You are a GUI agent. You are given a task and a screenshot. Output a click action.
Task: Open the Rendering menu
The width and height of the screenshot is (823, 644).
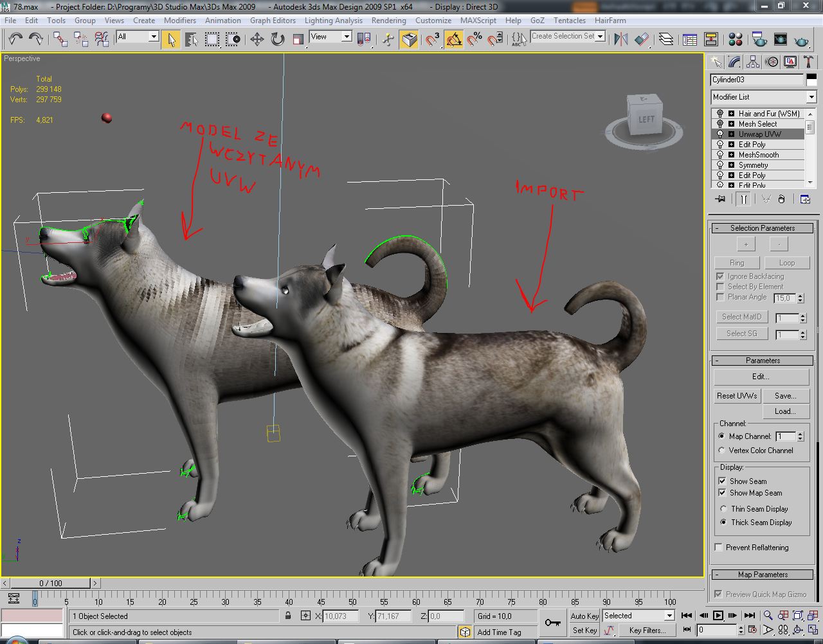point(389,21)
